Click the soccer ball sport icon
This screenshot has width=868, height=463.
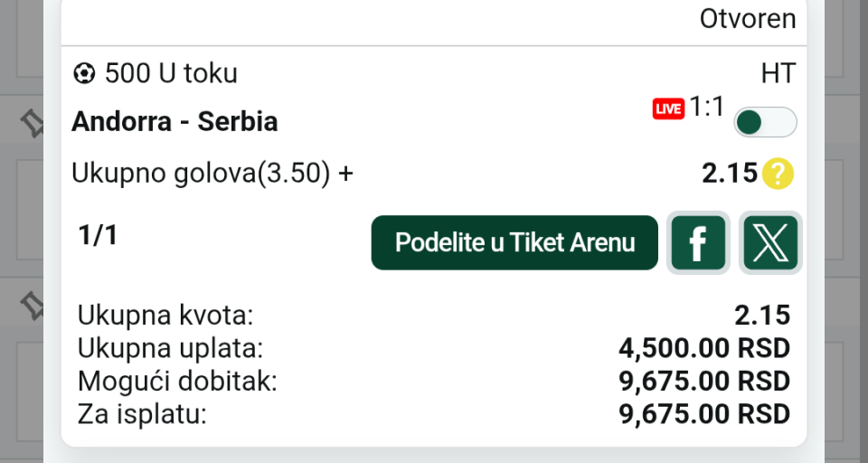point(84,73)
